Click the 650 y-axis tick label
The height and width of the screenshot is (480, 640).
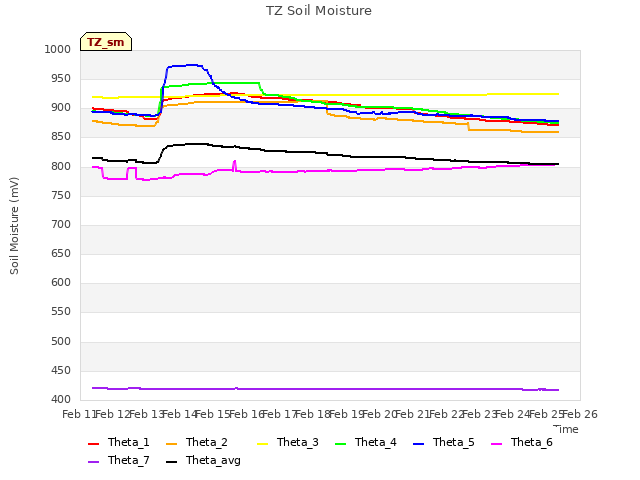coord(61,253)
